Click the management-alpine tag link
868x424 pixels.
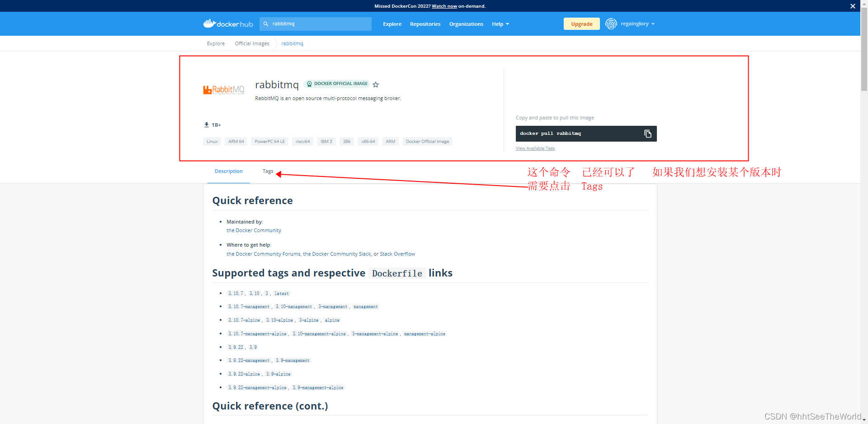[425, 334]
